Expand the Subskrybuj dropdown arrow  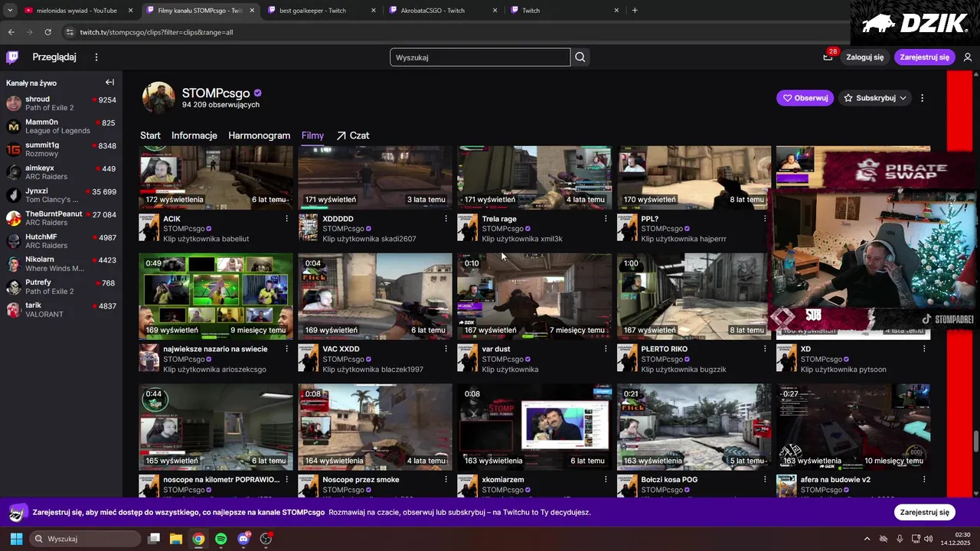click(903, 98)
